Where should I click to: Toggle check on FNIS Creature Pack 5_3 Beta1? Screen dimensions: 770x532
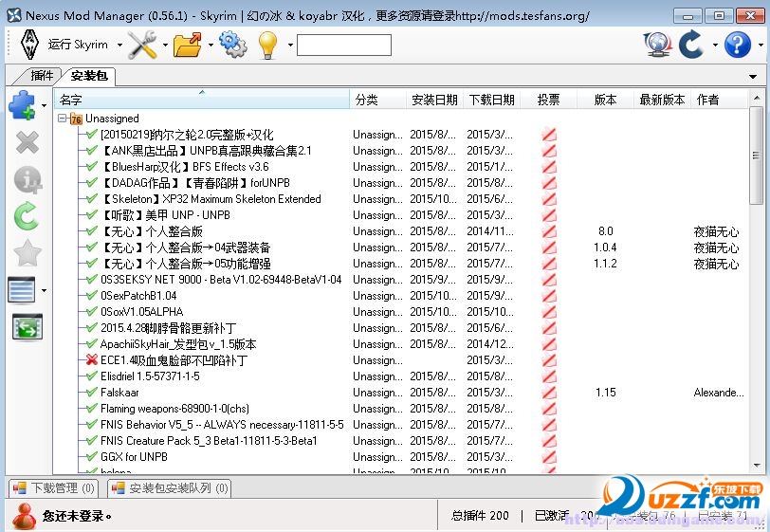(91, 440)
